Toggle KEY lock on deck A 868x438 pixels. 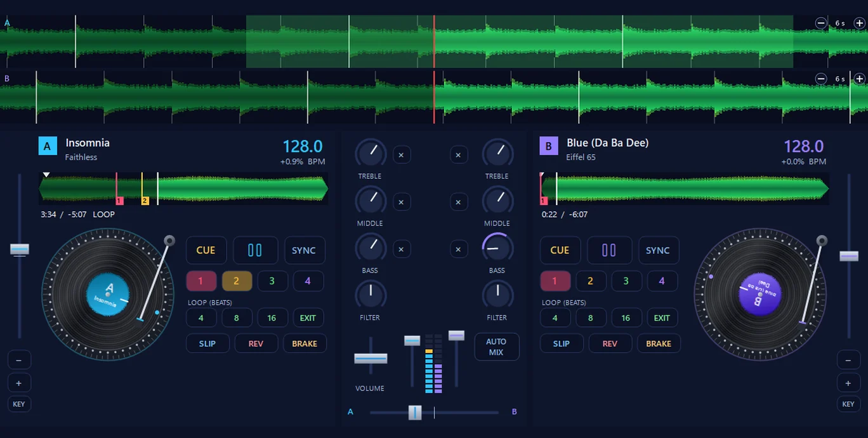pos(19,404)
